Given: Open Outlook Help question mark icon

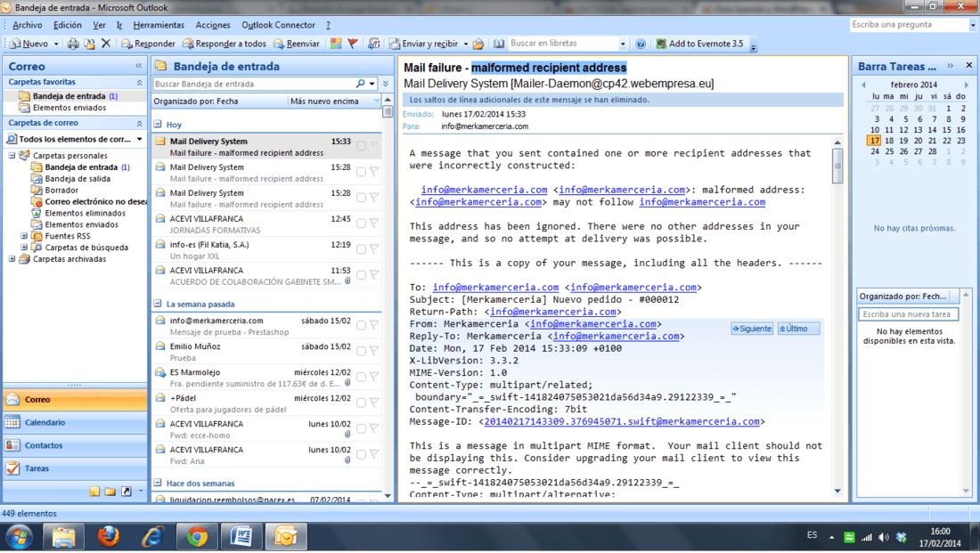Looking at the screenshot, I should click(x=641, y=44).
